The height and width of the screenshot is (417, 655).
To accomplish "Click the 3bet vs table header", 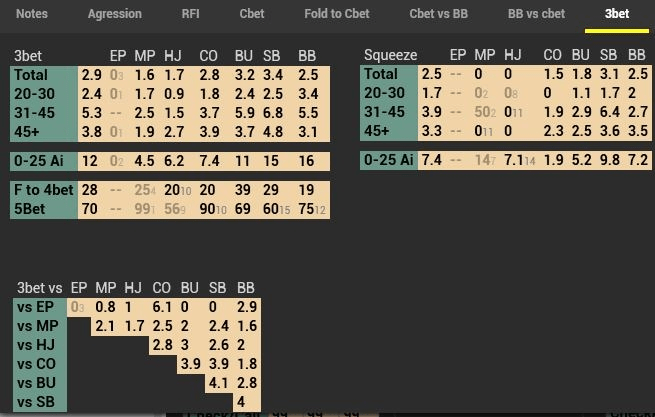I will 39,288.
